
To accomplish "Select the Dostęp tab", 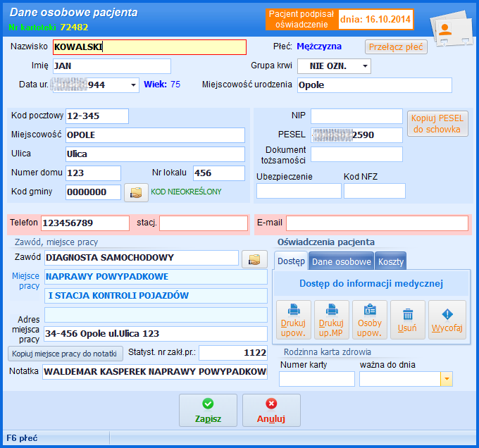I will point(291,261).
